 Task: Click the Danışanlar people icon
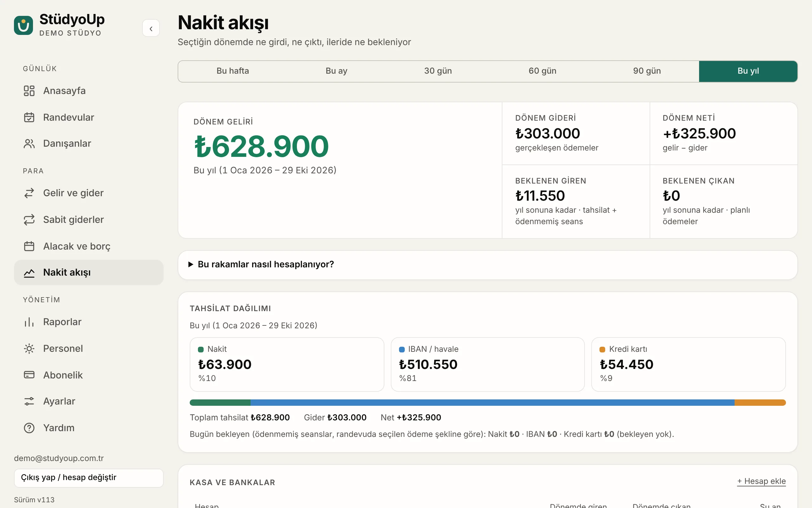(x=29, y=144)
